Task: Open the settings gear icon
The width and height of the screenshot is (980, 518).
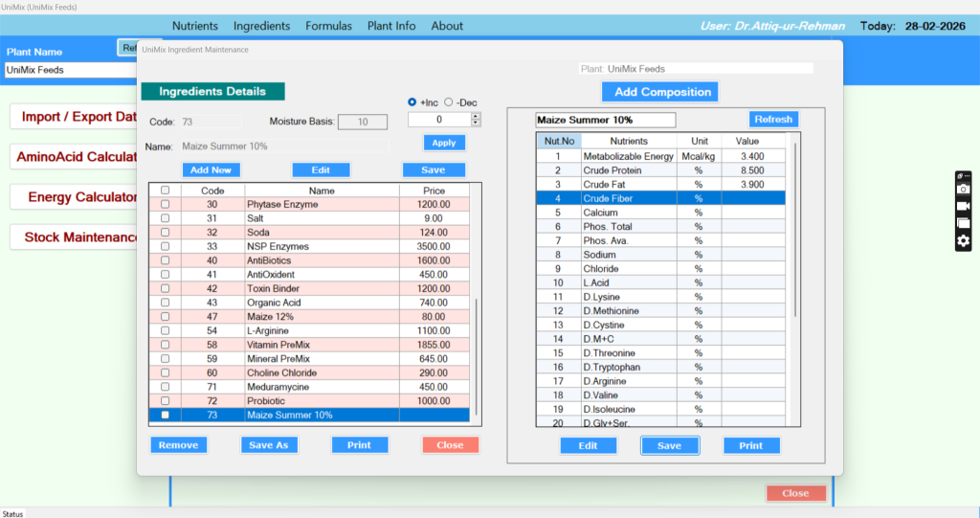Action: pyautogui.click(x=963, y=241)
